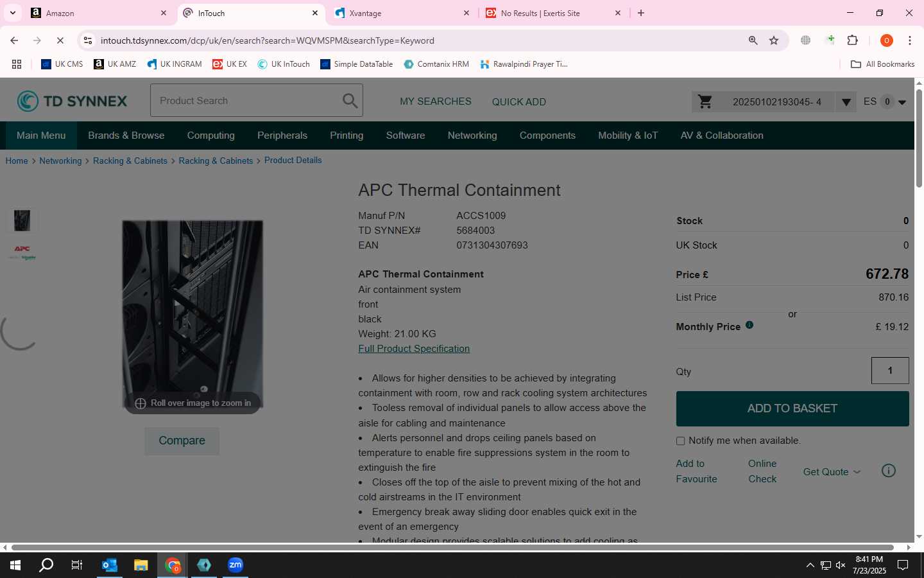Screen dimensions: 924x578
Task: Click the Compare button
Action: pos(182,441)
